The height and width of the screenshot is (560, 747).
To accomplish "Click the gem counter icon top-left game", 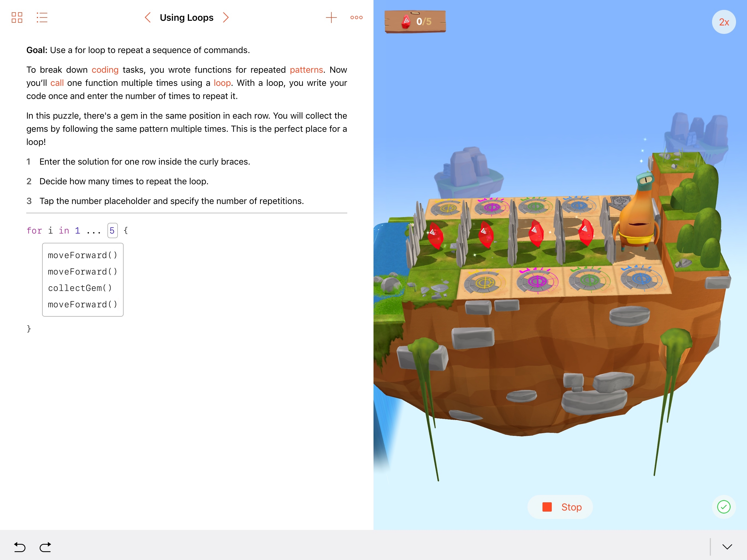I will (405, 22).
